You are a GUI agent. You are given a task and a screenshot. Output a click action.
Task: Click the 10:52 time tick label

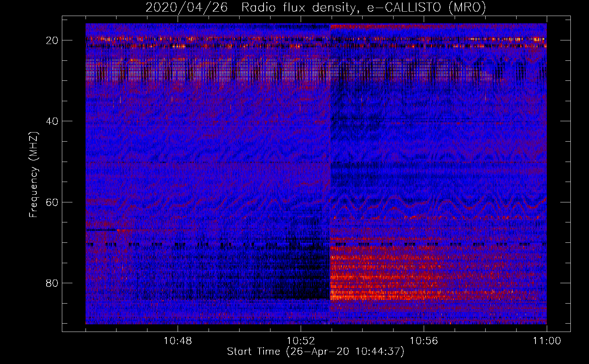tap(301, 341)
